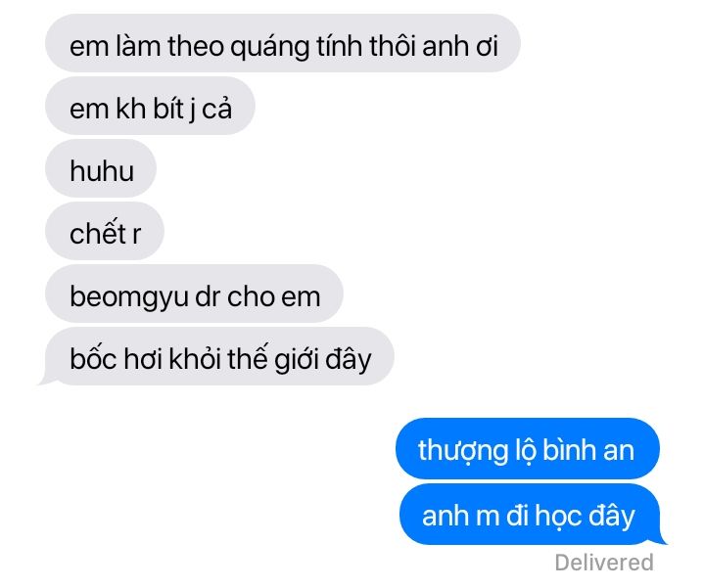Click the word "beomgyu" in the gray message

(x=129, y=296)
